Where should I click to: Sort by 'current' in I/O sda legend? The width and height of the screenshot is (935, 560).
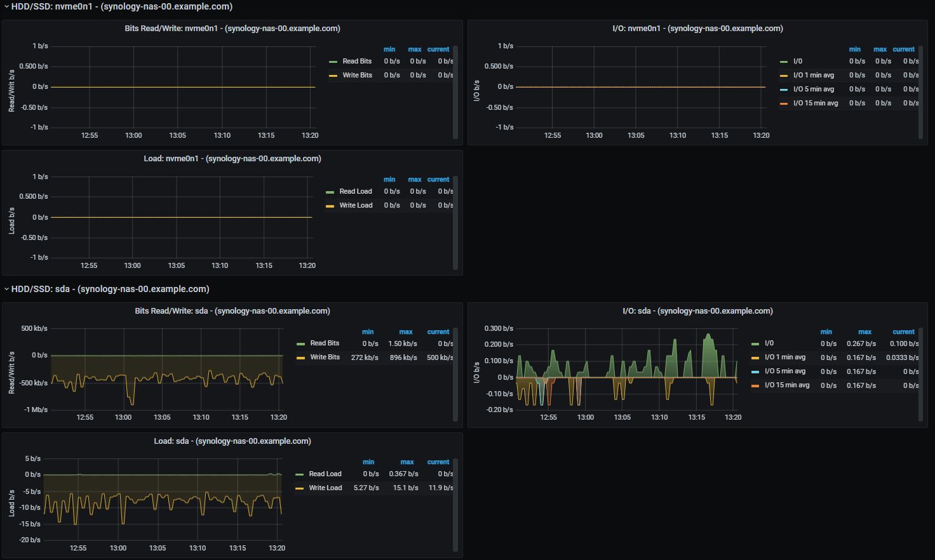click(904, 332)
